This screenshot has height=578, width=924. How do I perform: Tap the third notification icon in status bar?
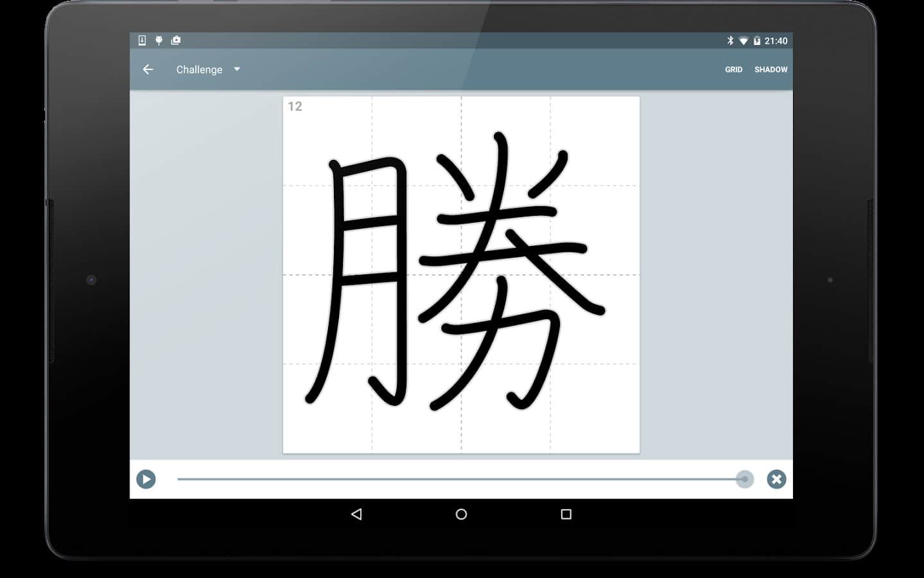pyautogui.click(x=176, y=40)
